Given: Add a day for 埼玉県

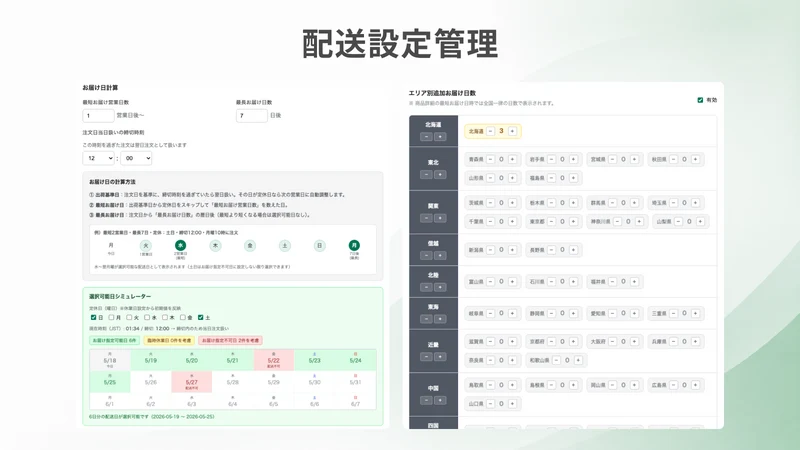Looking at the screenshot, I should pos(695,203).
